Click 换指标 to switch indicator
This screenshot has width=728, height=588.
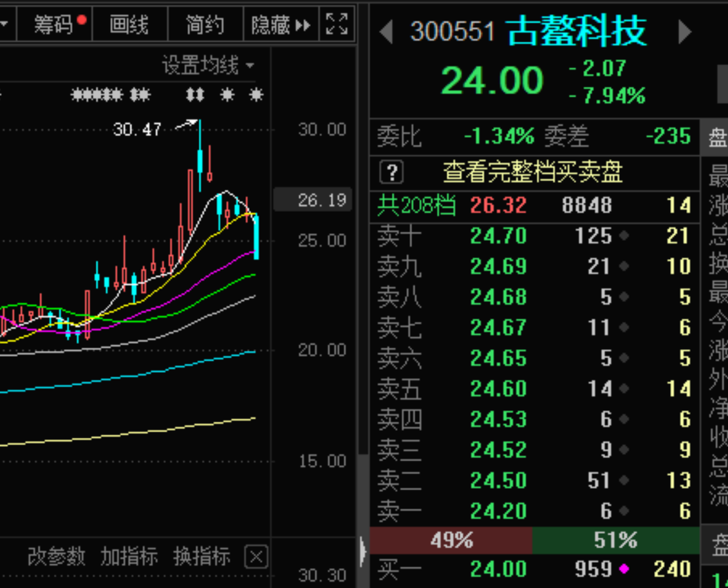202,556
